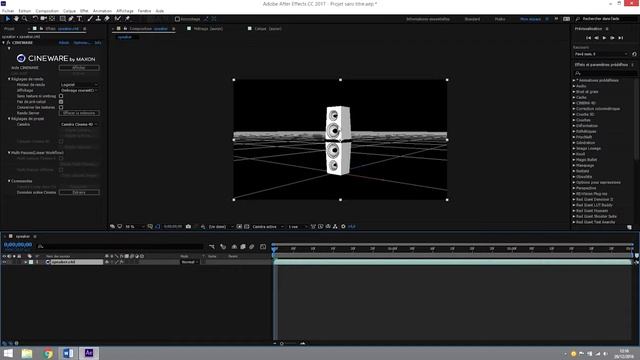The width and height of the screenshot is (640, 360).
Task: Toggle 'Pas de pré-calcul' checkbox
Action: [61, 102]
